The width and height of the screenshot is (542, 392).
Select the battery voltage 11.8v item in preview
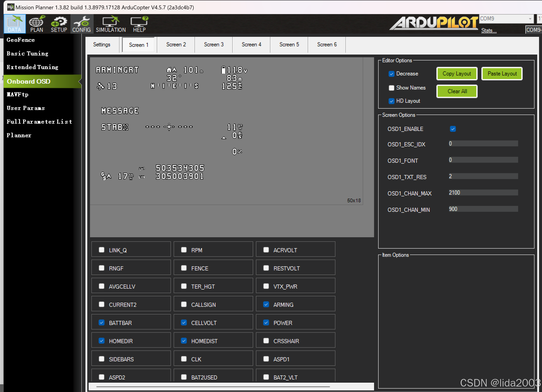[x=234, y=70]
